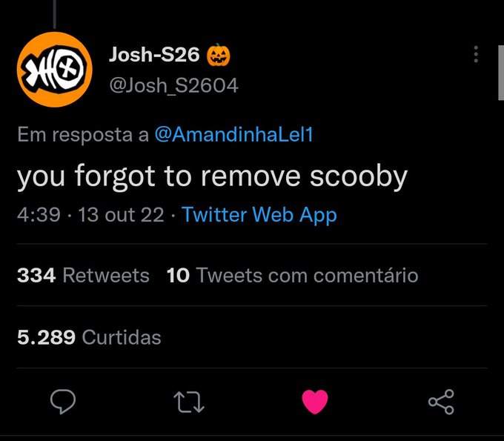
Task: Click the retweet arrows icon
Action: (x=189, y=402)
